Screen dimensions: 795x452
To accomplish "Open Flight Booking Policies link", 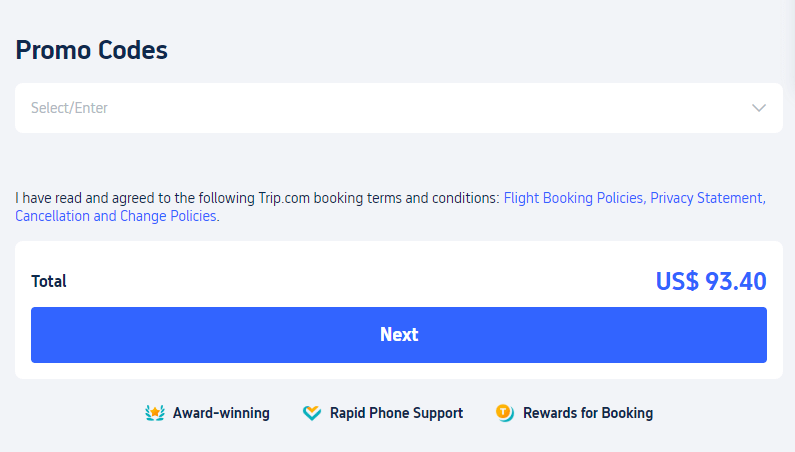I will (574, 198).
